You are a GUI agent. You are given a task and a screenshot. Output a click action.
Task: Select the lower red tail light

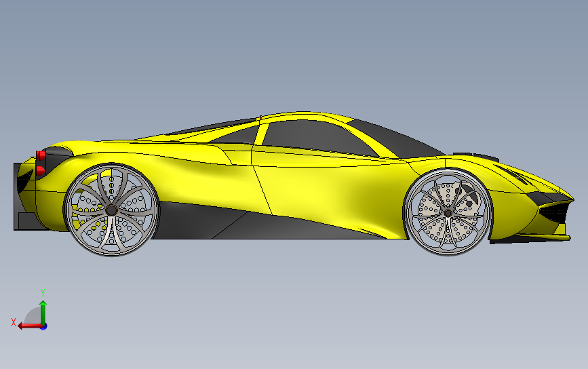[x=41, y=171]
